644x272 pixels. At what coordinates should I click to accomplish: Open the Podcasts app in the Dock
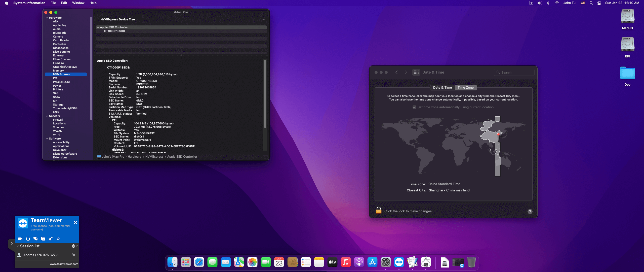tap(359, 262)
